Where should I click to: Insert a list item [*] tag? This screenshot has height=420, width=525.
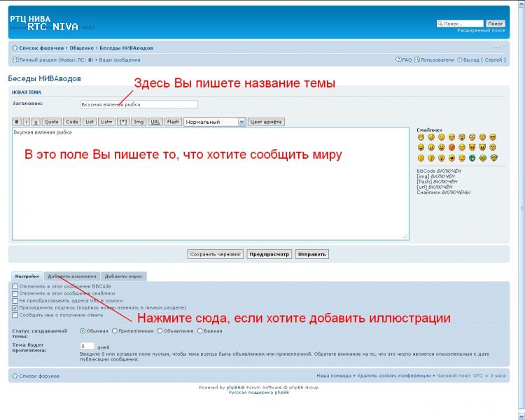coord(123,122)
